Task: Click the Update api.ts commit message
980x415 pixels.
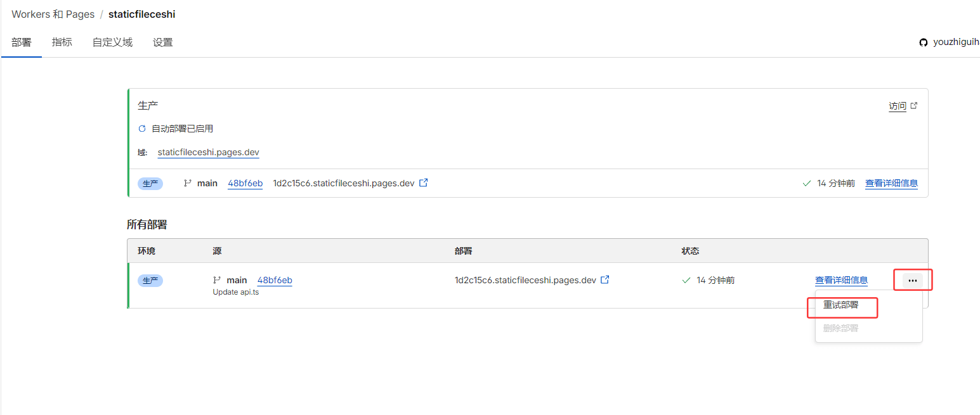Action: point(236,292)
